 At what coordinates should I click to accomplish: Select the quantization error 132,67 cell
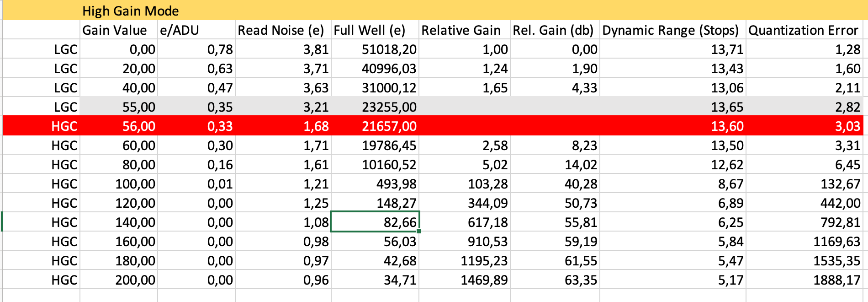805,183
